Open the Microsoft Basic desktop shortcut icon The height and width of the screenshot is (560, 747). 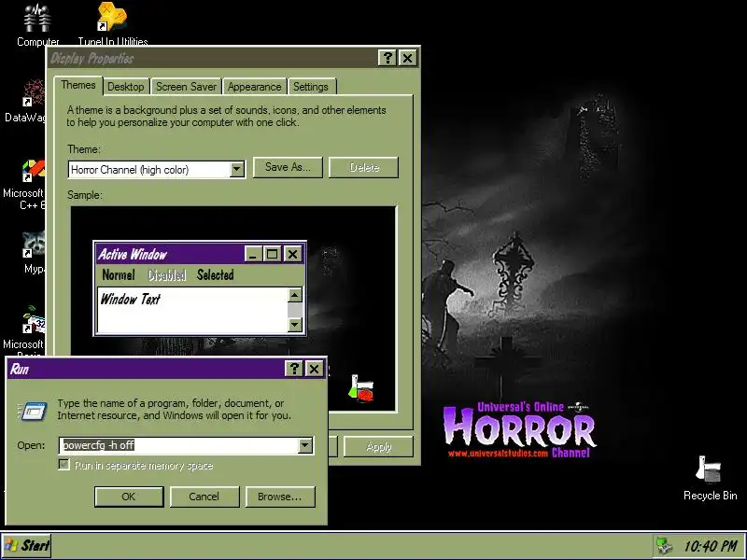point(34,320)
